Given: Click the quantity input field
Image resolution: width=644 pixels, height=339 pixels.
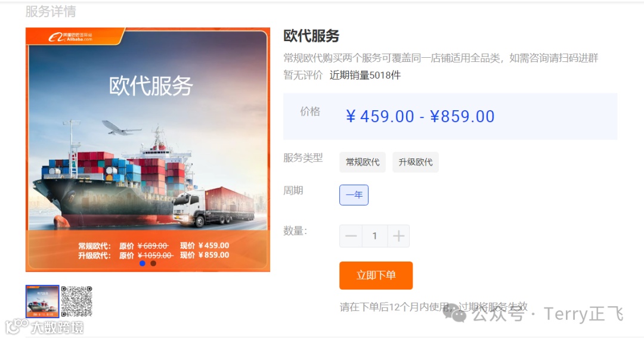Looking at the screenshot, I should tap(374, 236).
